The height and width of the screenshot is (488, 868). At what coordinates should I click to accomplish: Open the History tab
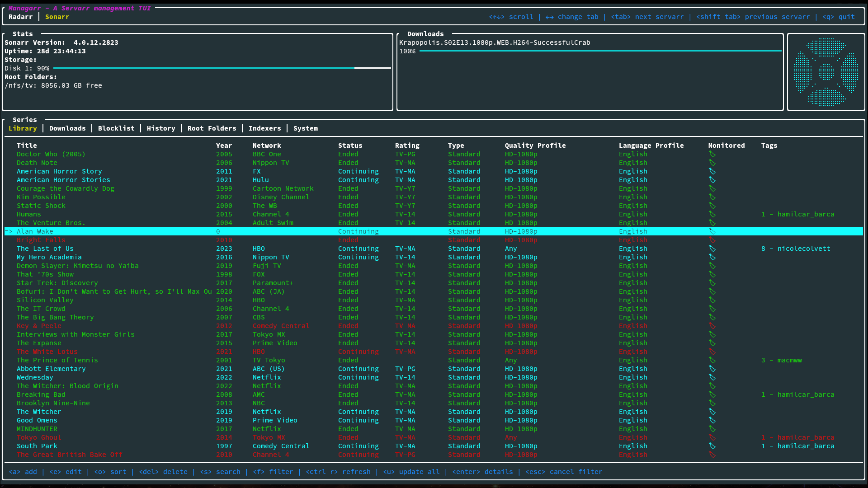pos(161,128)
